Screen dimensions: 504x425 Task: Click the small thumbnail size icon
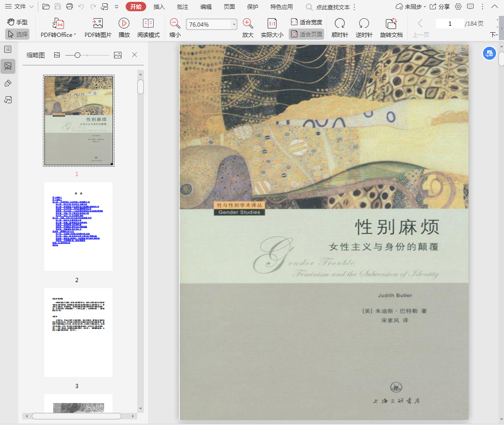click(x=57, y=55)
